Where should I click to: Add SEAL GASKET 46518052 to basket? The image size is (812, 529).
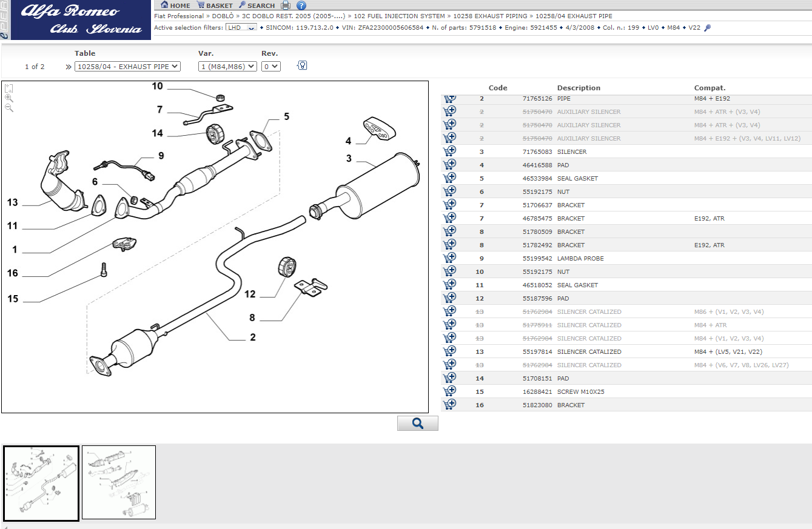(450, 285)
